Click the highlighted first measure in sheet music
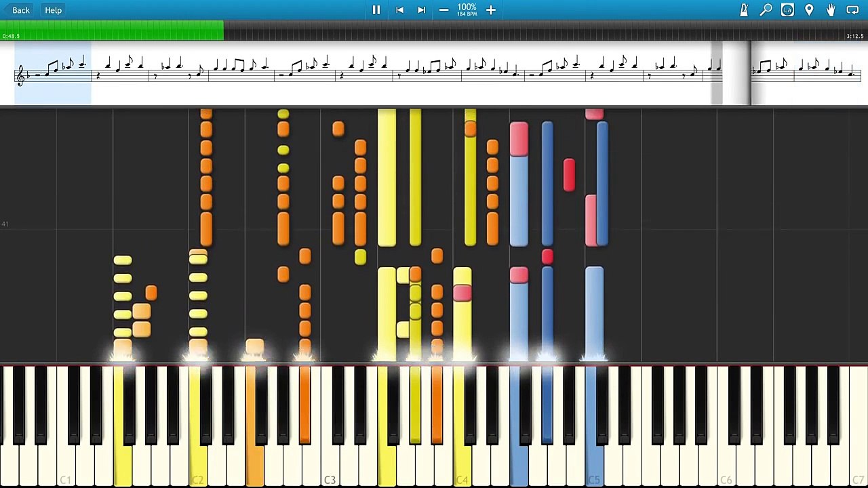868x488 pixels. (x=53, y=73)
